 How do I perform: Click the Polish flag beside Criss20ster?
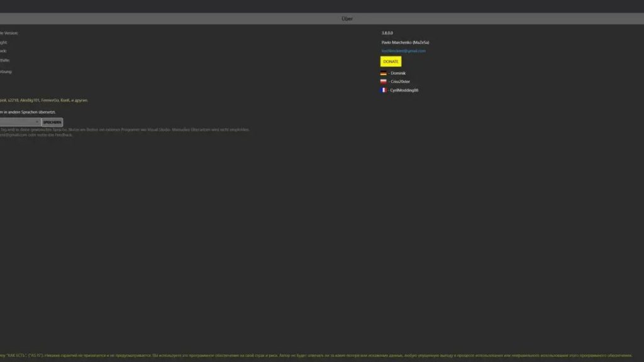coord(384,81)
